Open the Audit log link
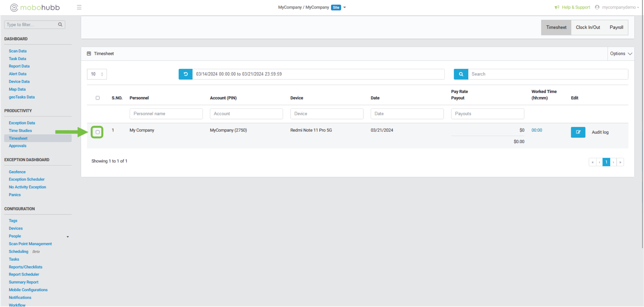644x307 pixels. click(x=600, y=132)
